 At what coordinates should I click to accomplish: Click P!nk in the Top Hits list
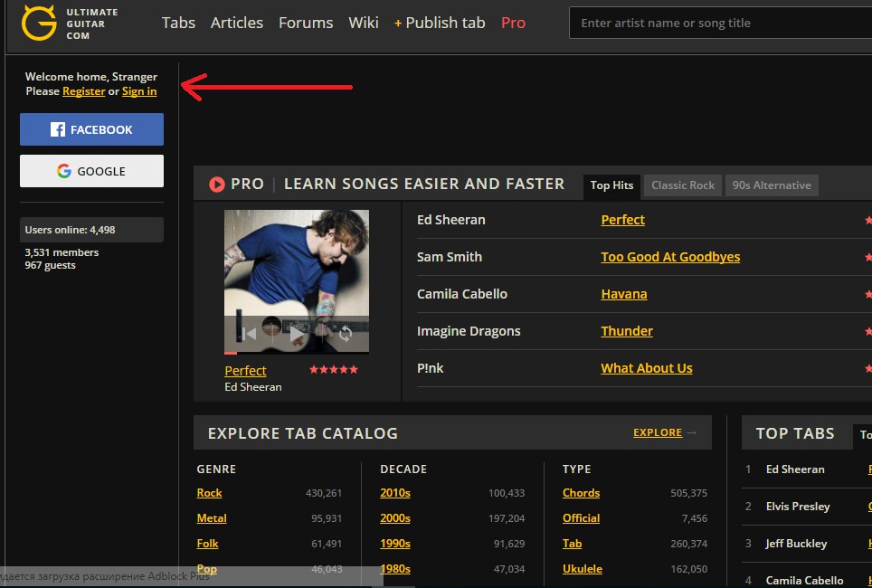pyautogui.click(x=430, y=368)
